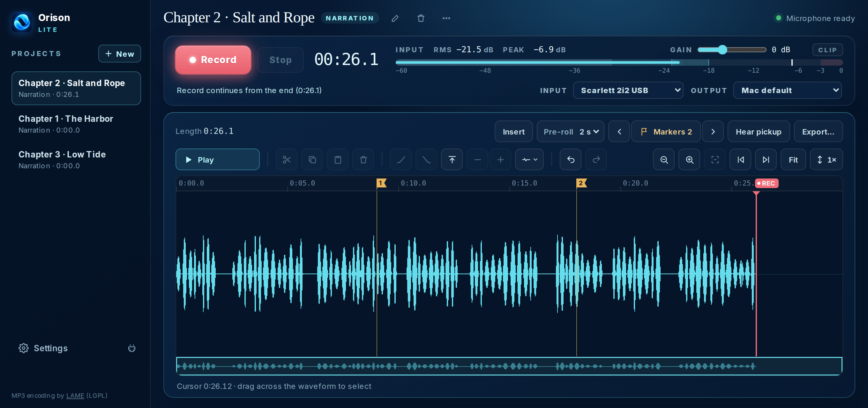Click the zoom to selection icon
The image size is (868, 408).
pos(715,160)
